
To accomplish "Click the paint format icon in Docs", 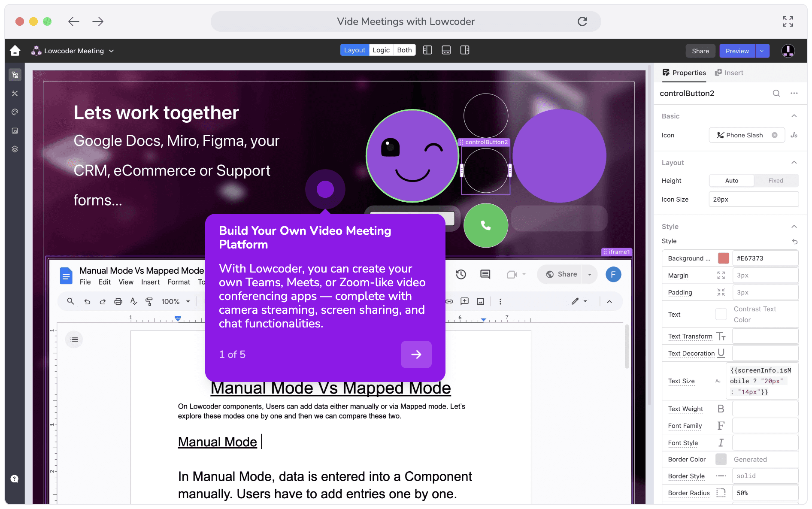I will pyautogui.click(x=149, y=302).
